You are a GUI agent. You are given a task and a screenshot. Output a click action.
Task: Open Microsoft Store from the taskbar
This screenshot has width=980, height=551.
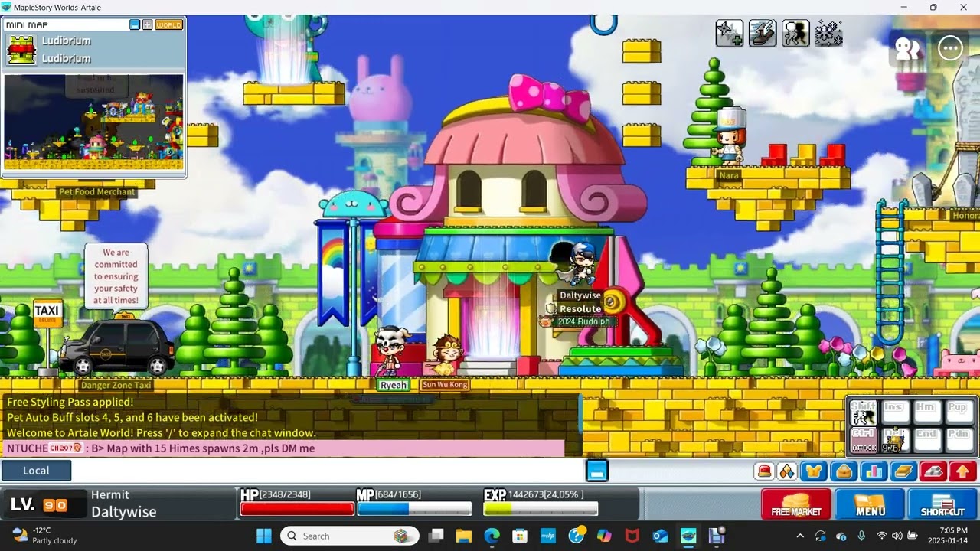pyautogui.click(x=520, y=536)
